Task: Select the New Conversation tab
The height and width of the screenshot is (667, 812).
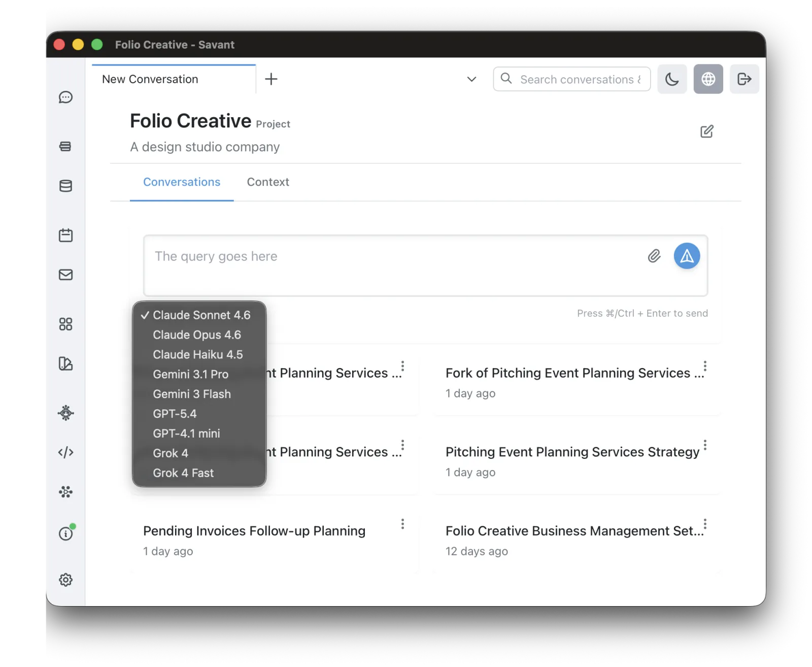Action: point(174,79)
